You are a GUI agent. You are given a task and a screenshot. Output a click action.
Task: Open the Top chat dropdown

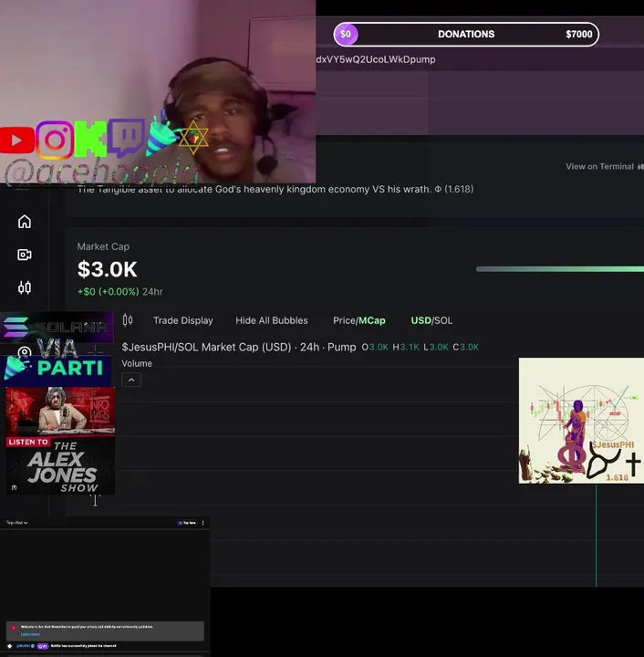(16, 523)
